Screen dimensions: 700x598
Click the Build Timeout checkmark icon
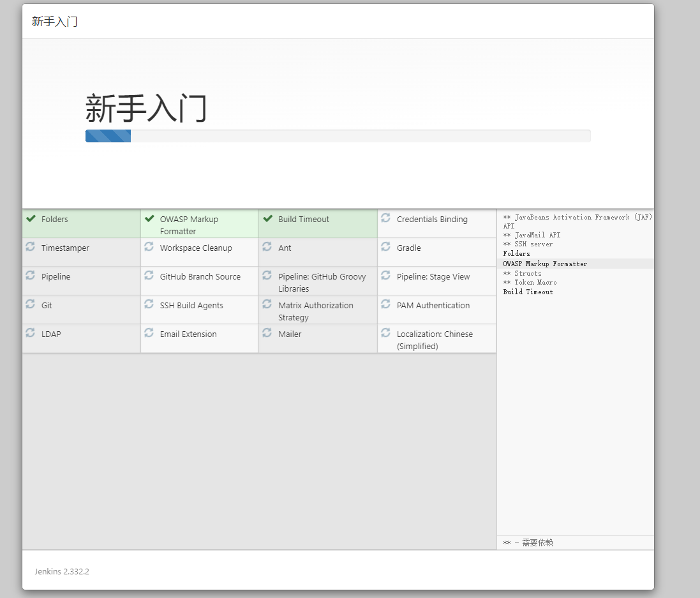[x=268, y=219]
